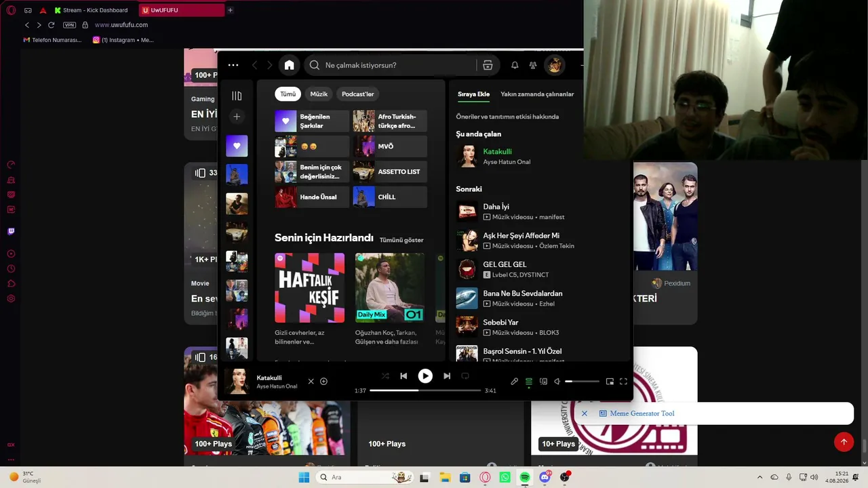Select the Tümü filter chip
The width and height of the screenshot is (868, 488).
coord(288,94)
